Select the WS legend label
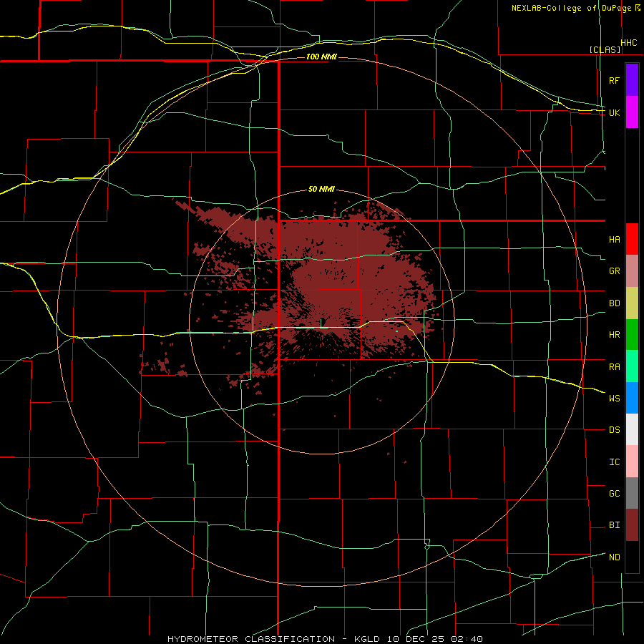 [614, 399]
